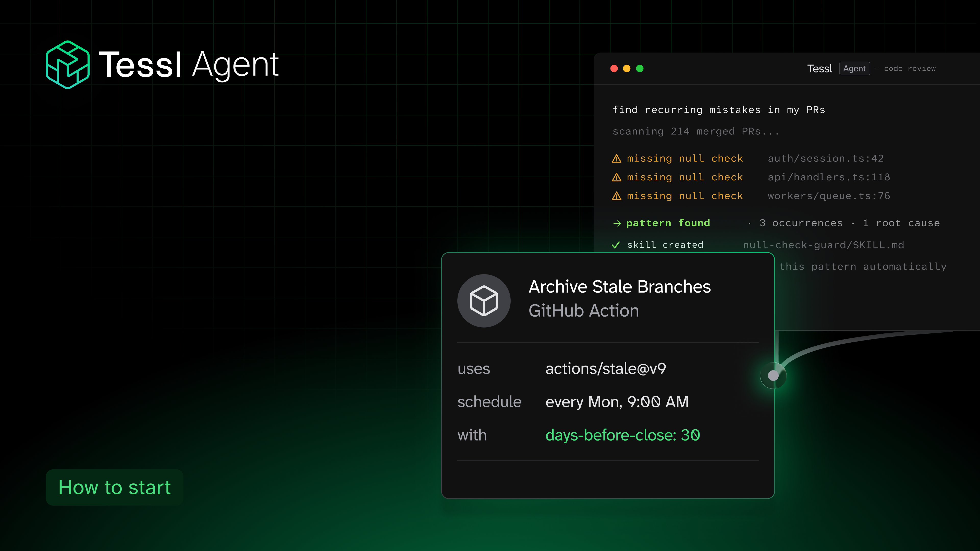Viewport: 980px width, 551px height.
Task: Click the 3 occurrences text
Action: pos(801,223)
